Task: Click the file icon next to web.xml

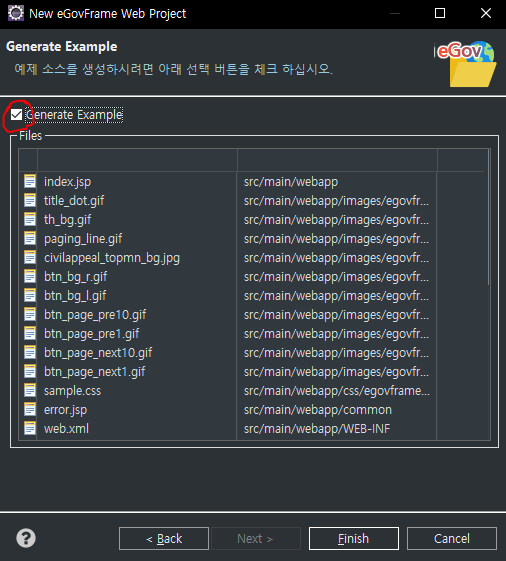Action: (x=30, y=428)
